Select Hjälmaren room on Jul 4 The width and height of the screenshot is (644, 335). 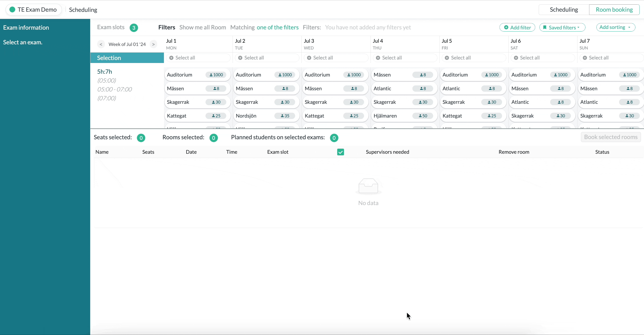[404, 116]
